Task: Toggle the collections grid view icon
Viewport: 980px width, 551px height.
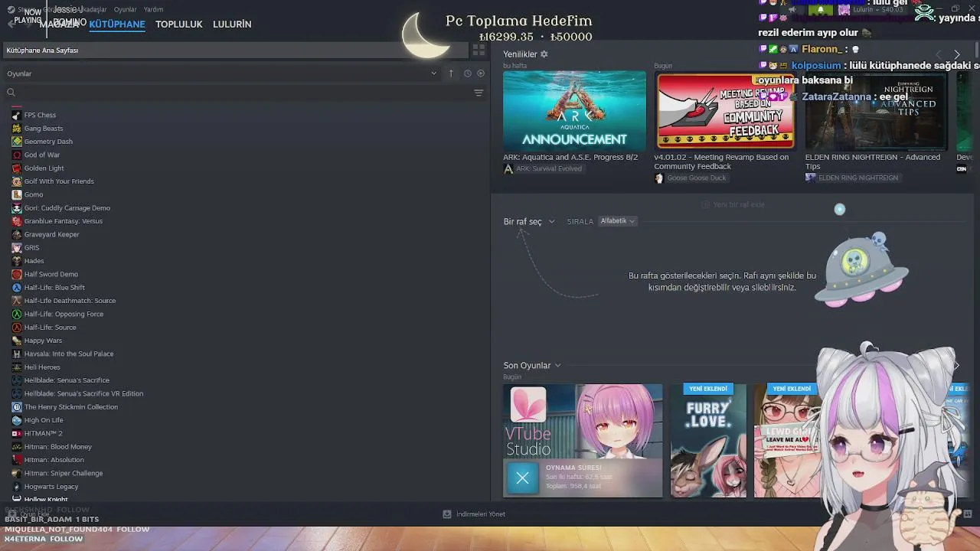Action: (479, 51)
